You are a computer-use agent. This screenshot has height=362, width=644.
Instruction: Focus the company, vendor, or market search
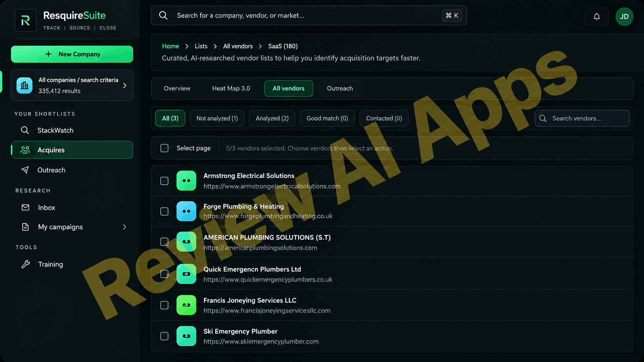click(309, 15)
